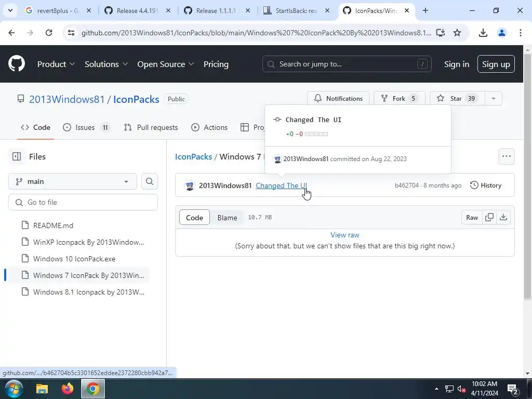This screenshot has width=532, height=399.
Task: Collapse the Files side panel icon
Action: coord(16,156)
